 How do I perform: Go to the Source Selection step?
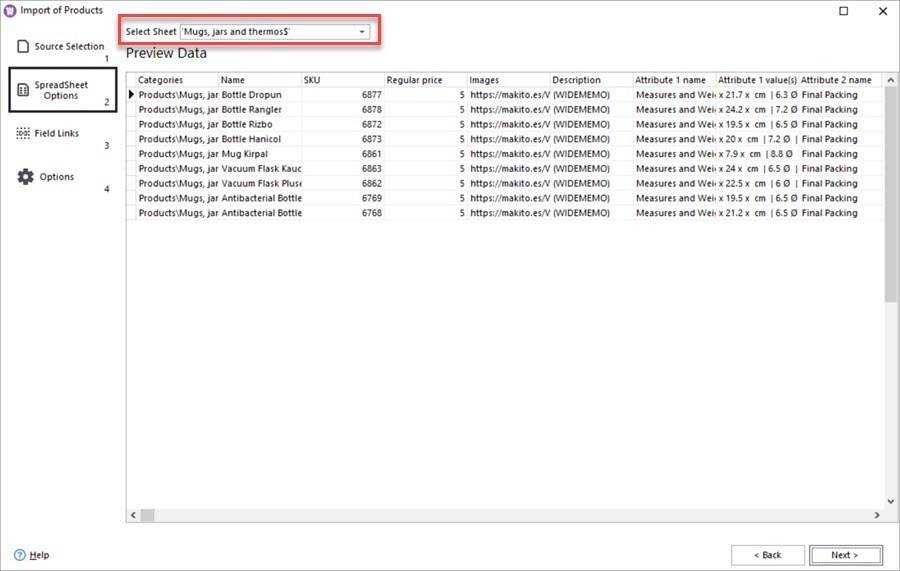coord(68,46)
